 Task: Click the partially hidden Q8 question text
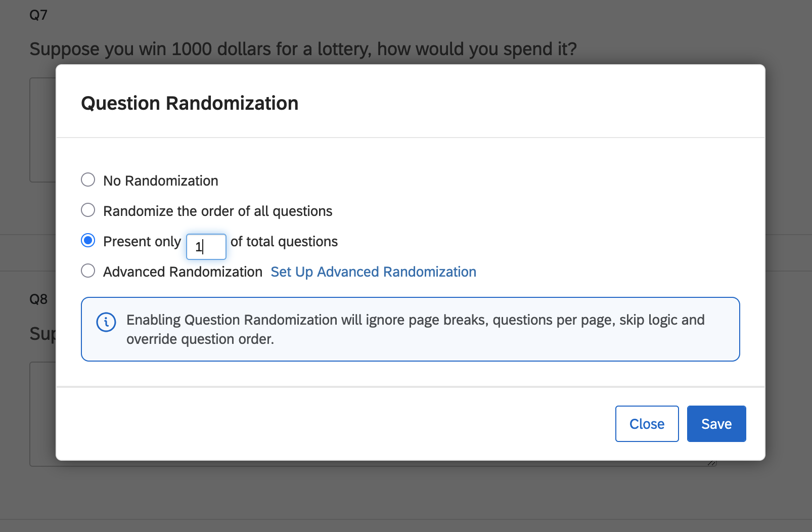[x=42, y=334]
